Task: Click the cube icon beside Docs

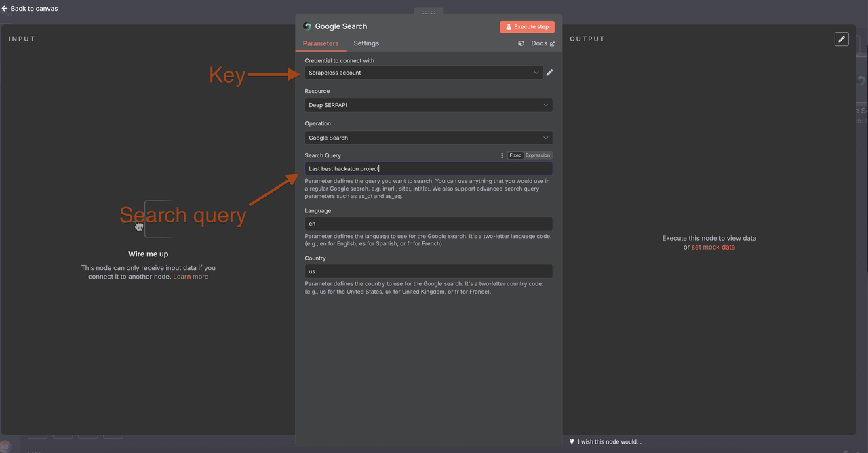Action: [521, 43]
